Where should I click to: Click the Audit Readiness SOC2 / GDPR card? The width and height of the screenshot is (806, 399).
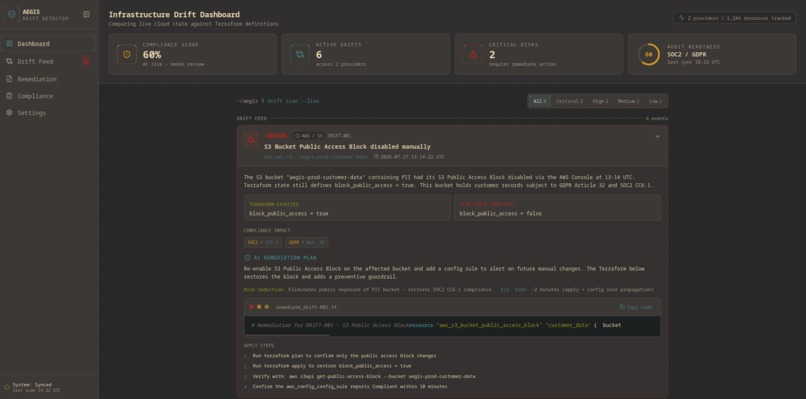[712, 54]
